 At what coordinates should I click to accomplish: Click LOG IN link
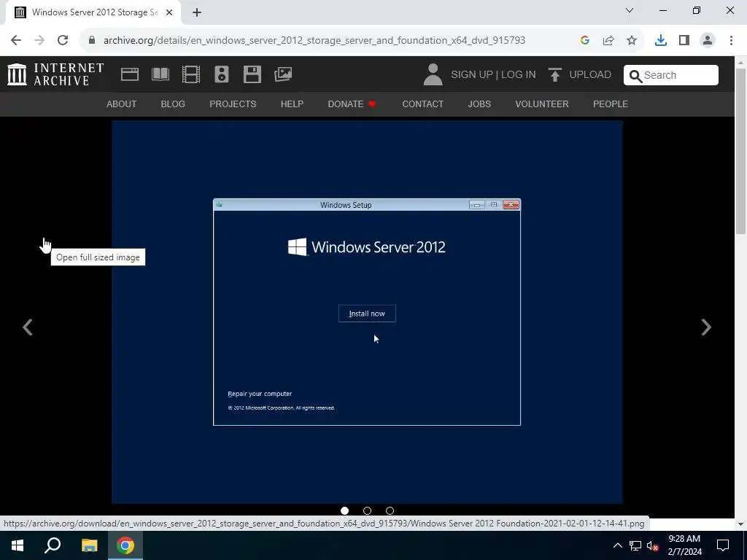pyautogui.click(x=519, y=75)
